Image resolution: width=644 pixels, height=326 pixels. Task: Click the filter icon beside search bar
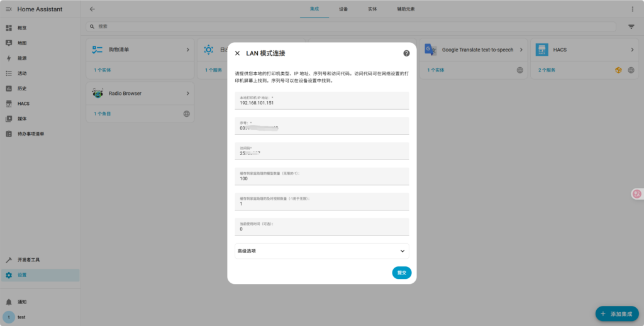(631, 27)
